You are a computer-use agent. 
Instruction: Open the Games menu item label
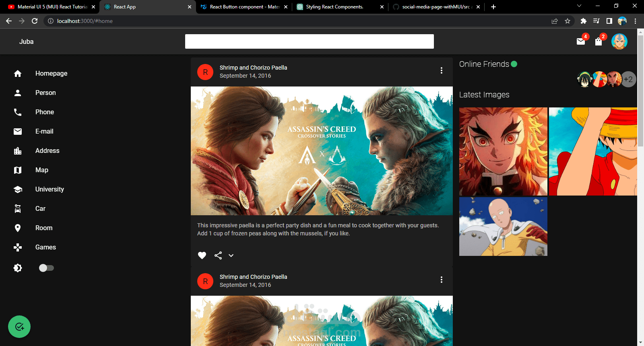coord(45,247)
